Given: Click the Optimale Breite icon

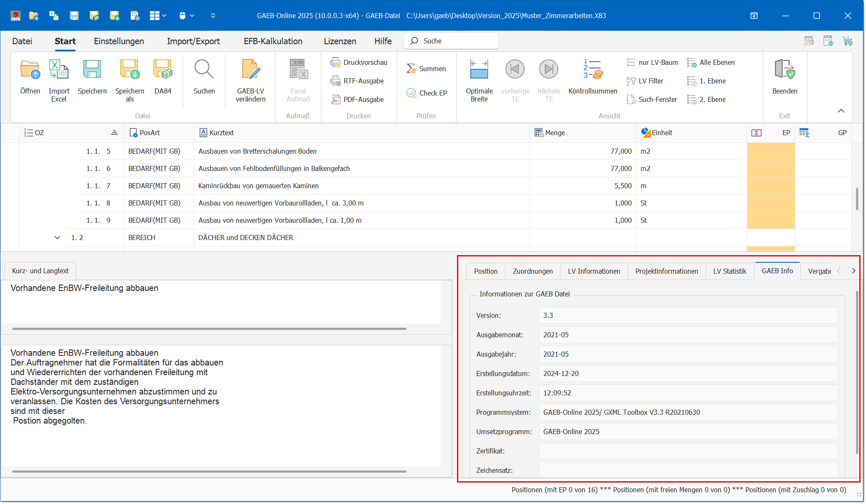Looking at the screenshot, I should click(x=479, y=70).
